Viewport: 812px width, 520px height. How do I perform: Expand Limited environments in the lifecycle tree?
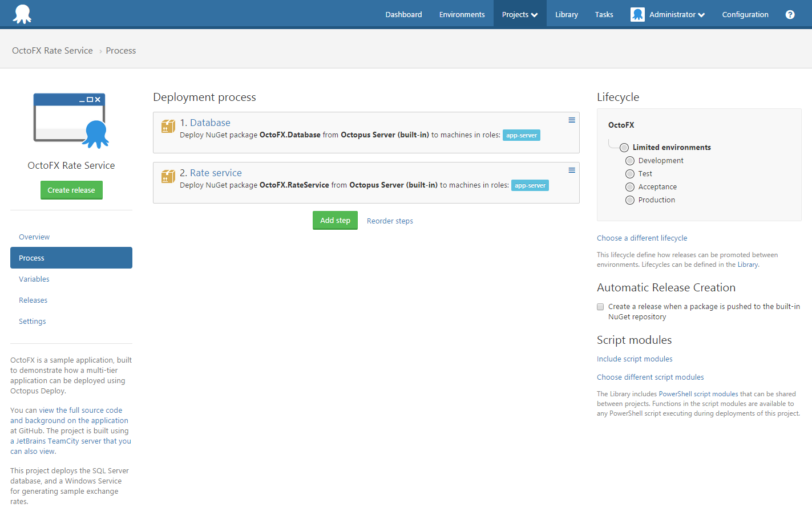(x=624, y=147)
